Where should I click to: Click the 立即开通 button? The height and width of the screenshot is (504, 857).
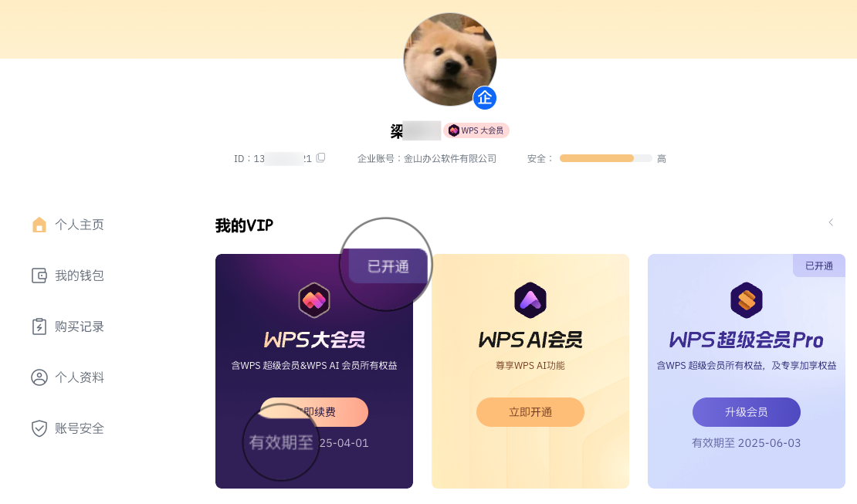click(530, 412)
